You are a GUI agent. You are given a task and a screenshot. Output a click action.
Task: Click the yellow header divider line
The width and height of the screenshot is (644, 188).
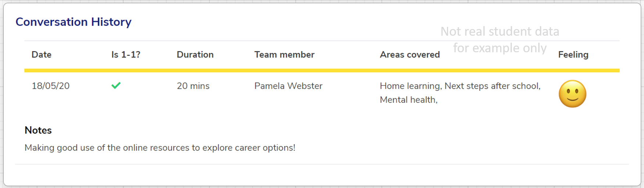click(322, 70)
